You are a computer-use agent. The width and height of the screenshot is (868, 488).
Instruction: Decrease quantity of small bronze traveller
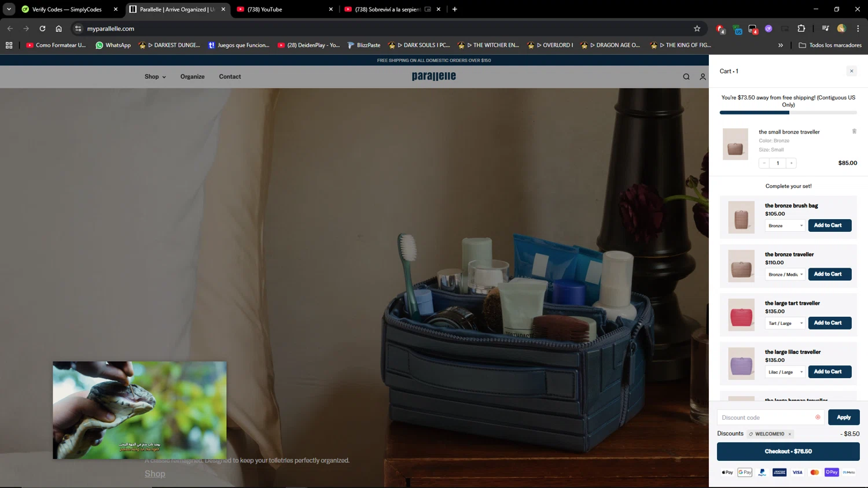764,163
